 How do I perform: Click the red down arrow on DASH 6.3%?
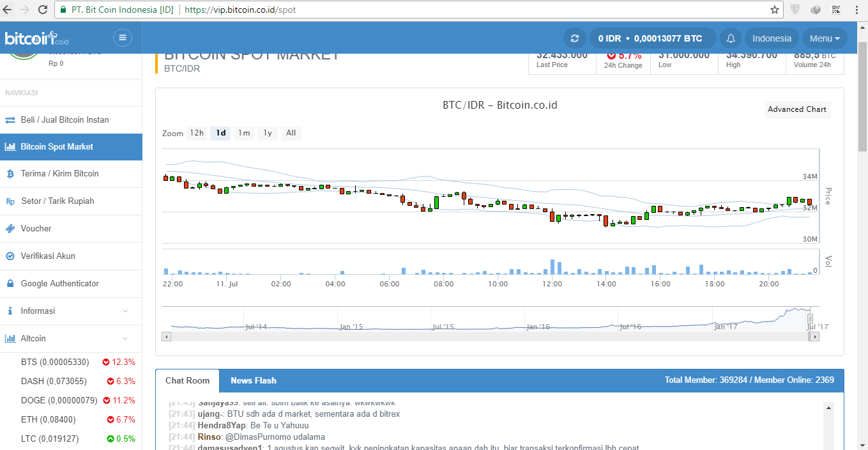pos(110,382)
